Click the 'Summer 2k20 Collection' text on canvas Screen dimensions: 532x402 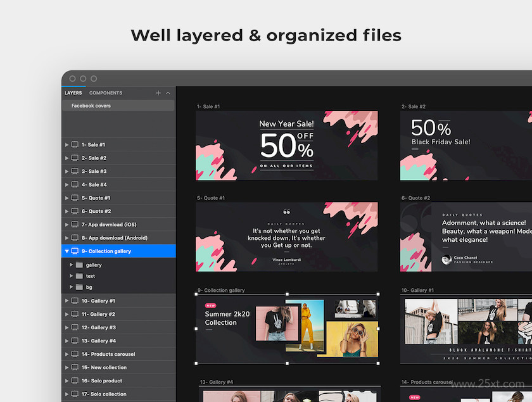pos(227,318)
